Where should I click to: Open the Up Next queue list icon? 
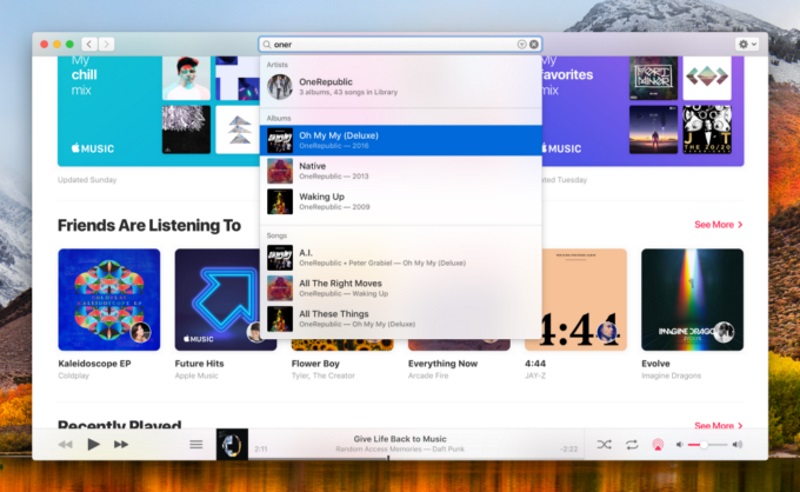196,444
